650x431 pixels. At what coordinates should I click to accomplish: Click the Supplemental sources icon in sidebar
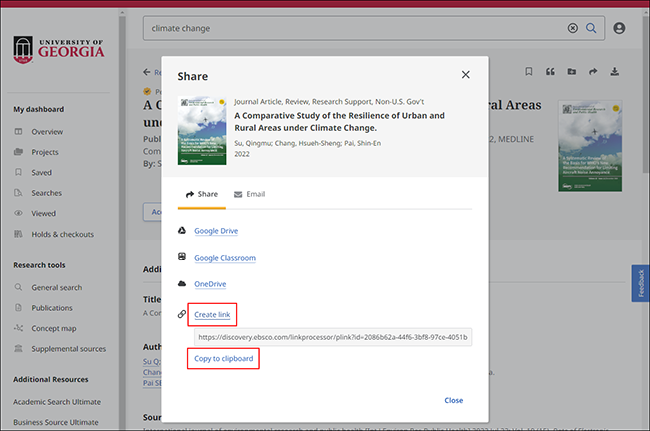click(18, 348)
